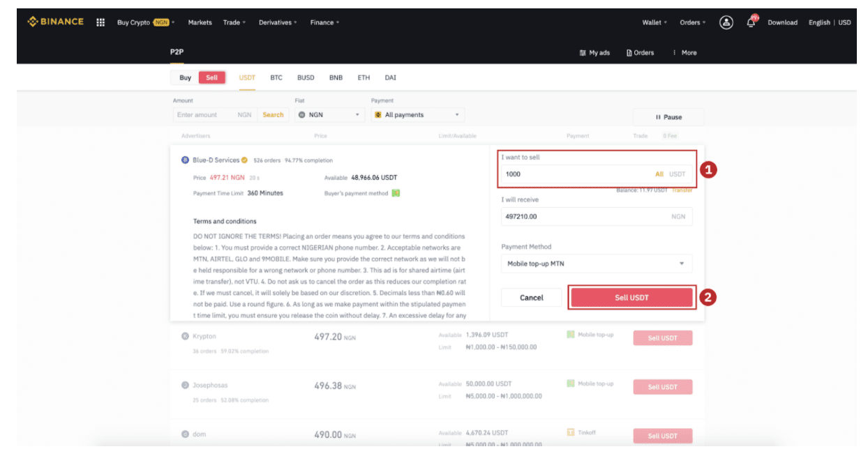The width and height of the screenshot is (868, 456).
Task: Click the 360 Minutes payment time limit
Action: pos(265,193)
